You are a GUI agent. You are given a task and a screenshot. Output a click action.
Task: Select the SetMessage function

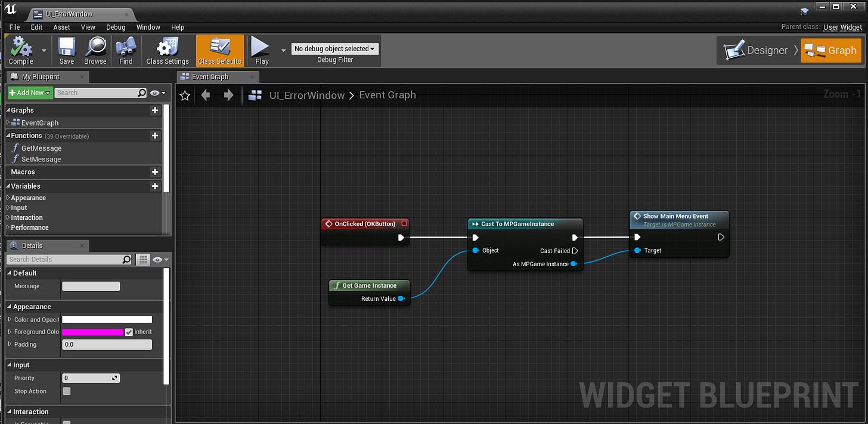(41, 160)
